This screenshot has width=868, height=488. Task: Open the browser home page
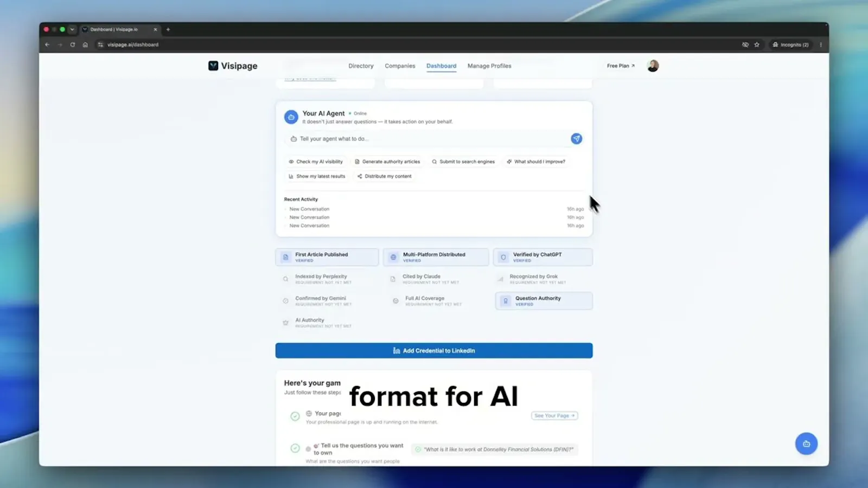[x=85, y=44]
